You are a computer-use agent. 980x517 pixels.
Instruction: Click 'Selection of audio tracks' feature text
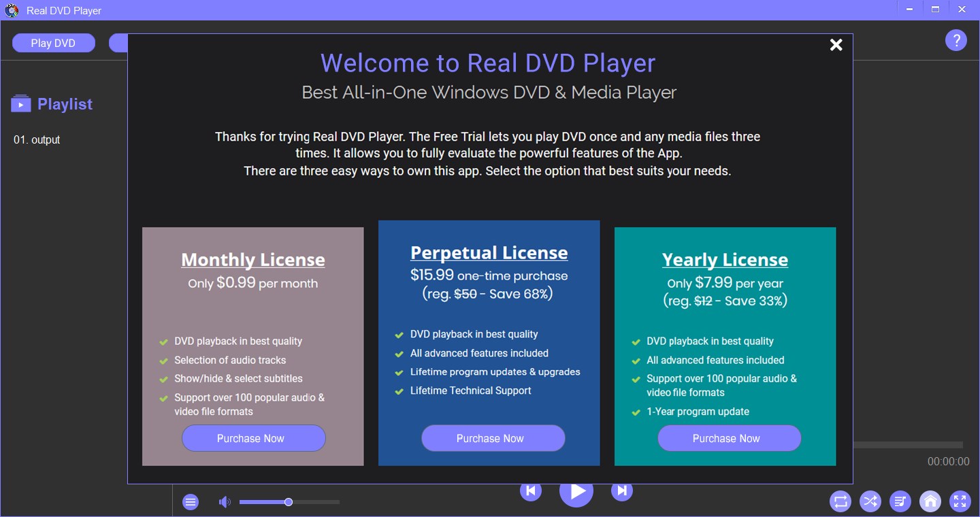(230, 360)
